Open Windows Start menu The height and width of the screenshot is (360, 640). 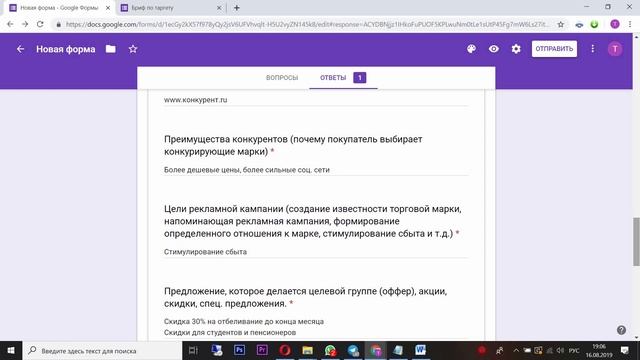click(11, 351)
